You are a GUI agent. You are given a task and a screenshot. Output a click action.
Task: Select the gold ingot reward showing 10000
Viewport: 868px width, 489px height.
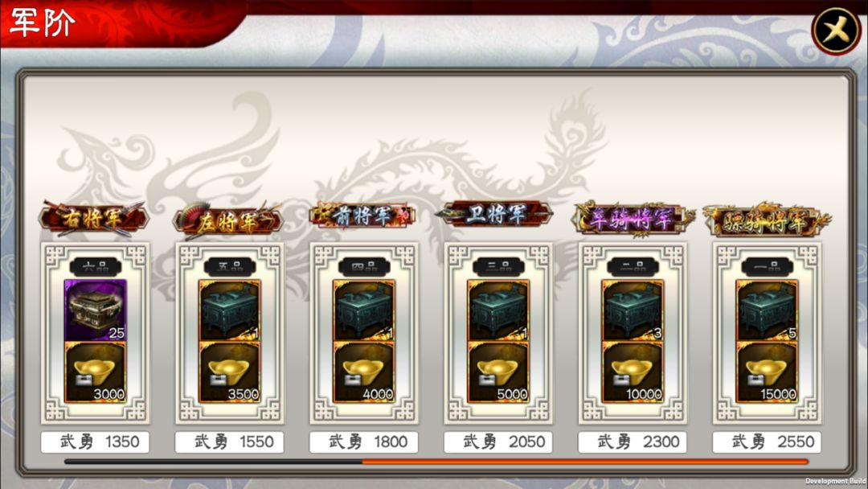pyautogui.click(x=633, y=372)
